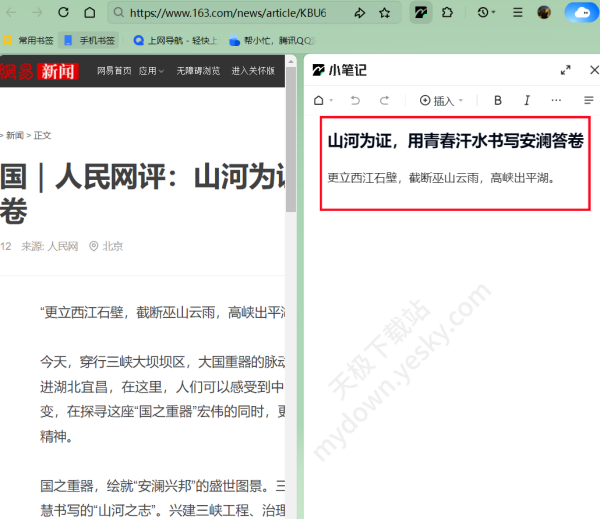Screen dimensions: 600x519
Task: Toggle bold formatting in the note
Action: 498,100
